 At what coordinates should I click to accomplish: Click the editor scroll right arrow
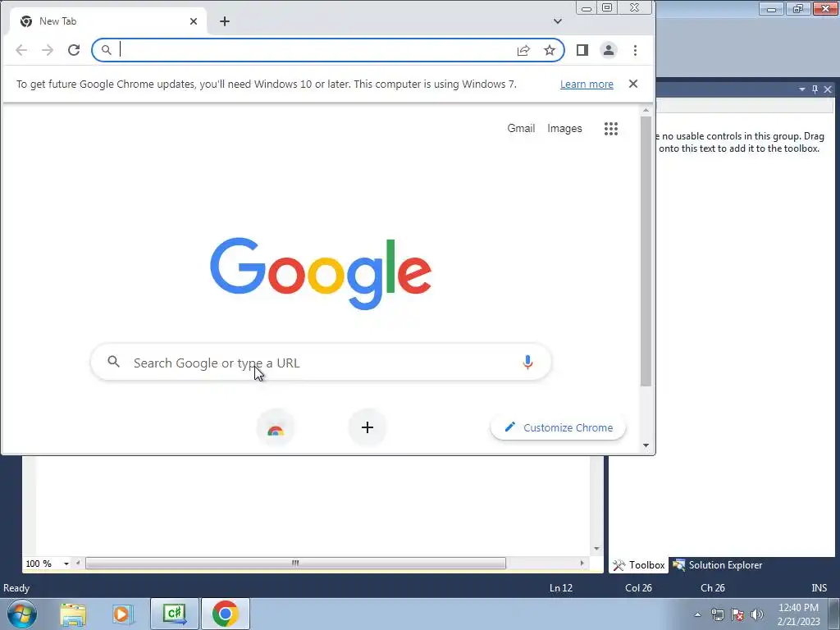(582, 564)
